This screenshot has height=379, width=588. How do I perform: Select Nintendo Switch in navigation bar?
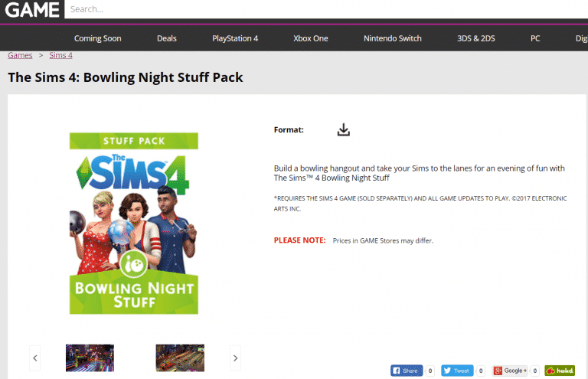tap(392, 38)
